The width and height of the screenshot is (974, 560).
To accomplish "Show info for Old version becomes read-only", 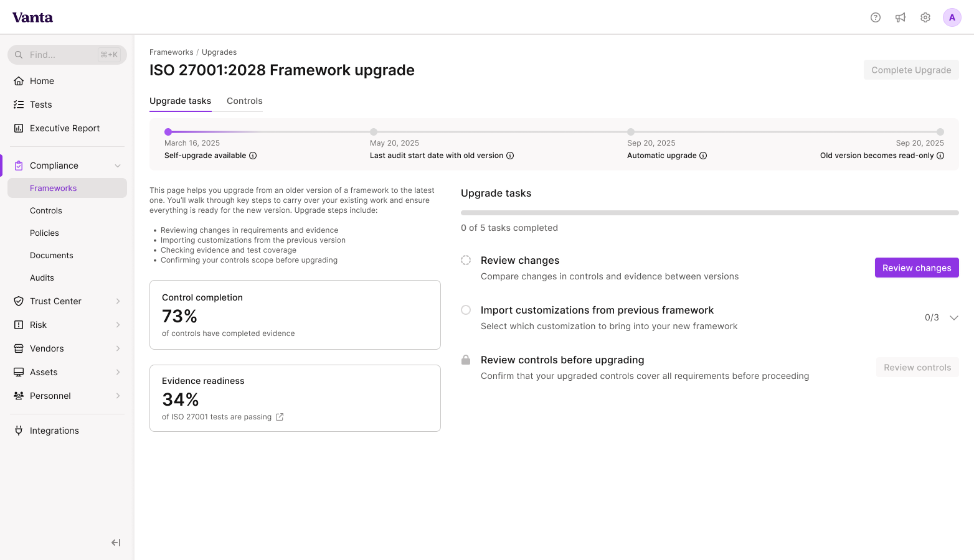I will (x=940, y=156).
